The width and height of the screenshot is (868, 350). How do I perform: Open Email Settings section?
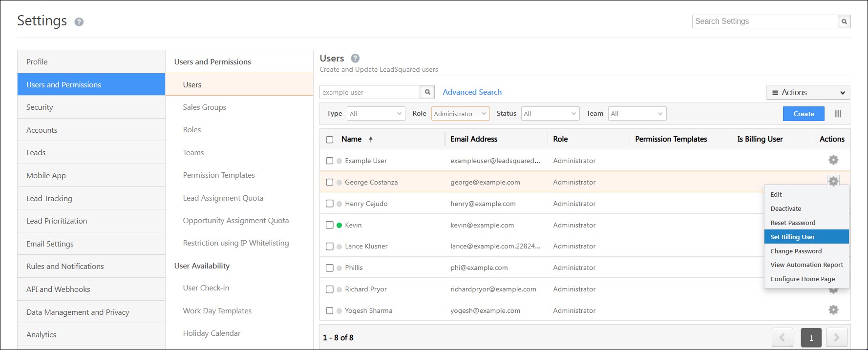click(91, 244)
